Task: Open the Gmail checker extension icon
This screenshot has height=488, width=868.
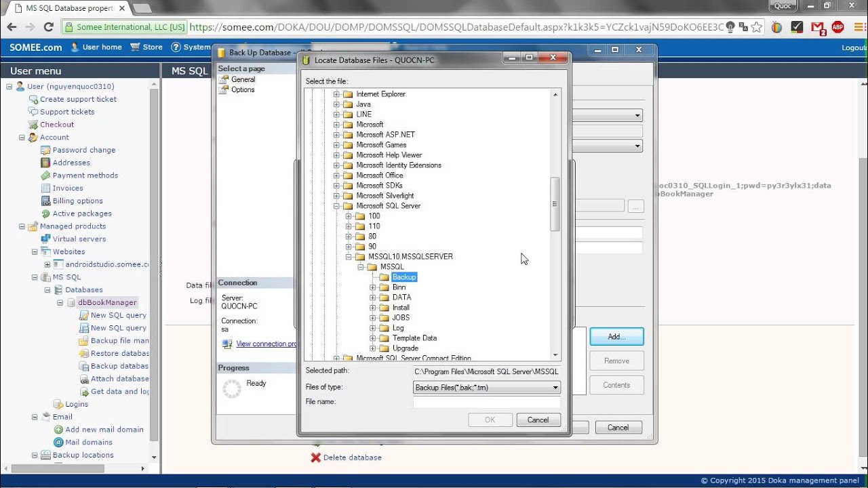Action: 818,28
